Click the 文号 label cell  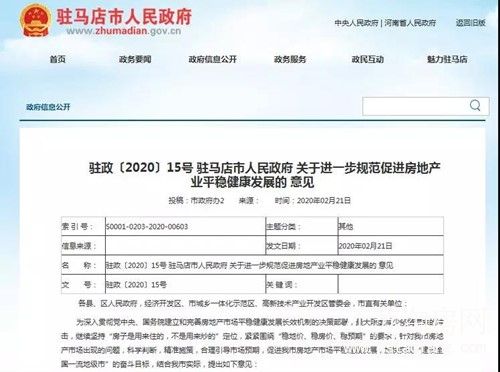click(x=83, y=285)
